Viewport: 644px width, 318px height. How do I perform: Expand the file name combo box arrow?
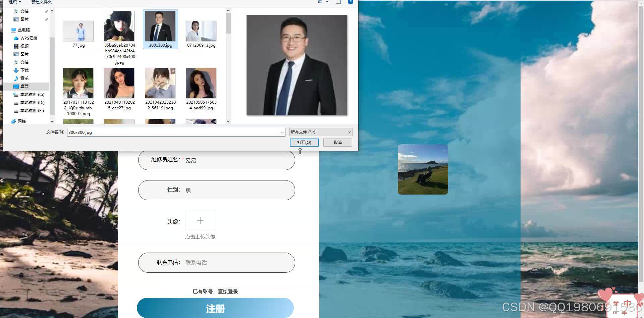[x=282, y=132]
